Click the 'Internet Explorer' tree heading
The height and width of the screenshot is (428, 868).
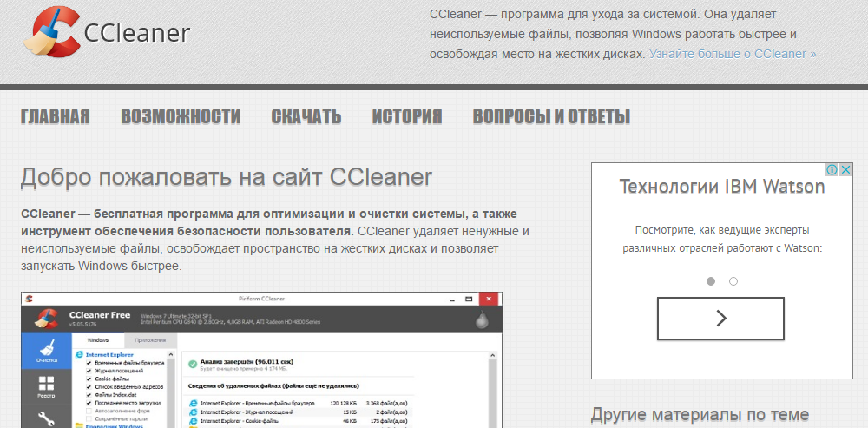pos(109,354)
